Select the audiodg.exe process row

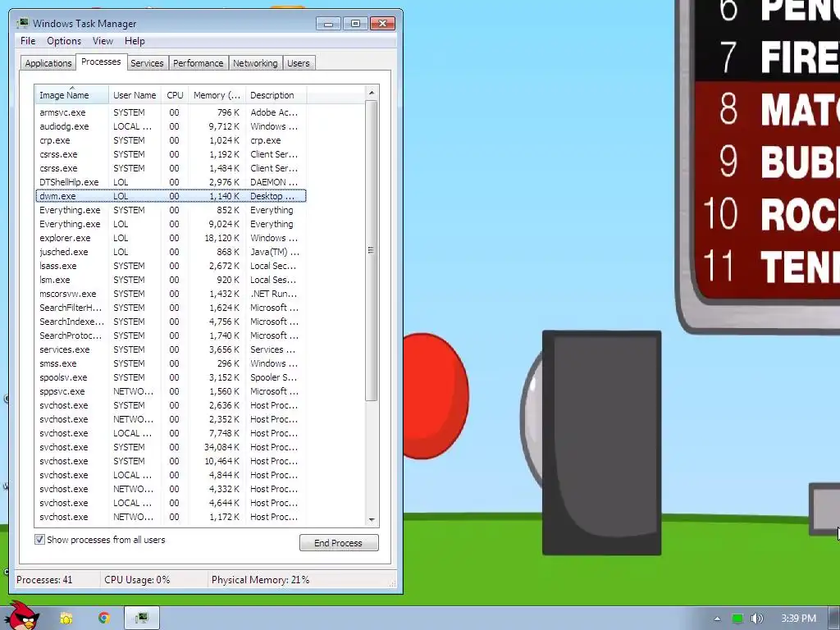(171, 126)
